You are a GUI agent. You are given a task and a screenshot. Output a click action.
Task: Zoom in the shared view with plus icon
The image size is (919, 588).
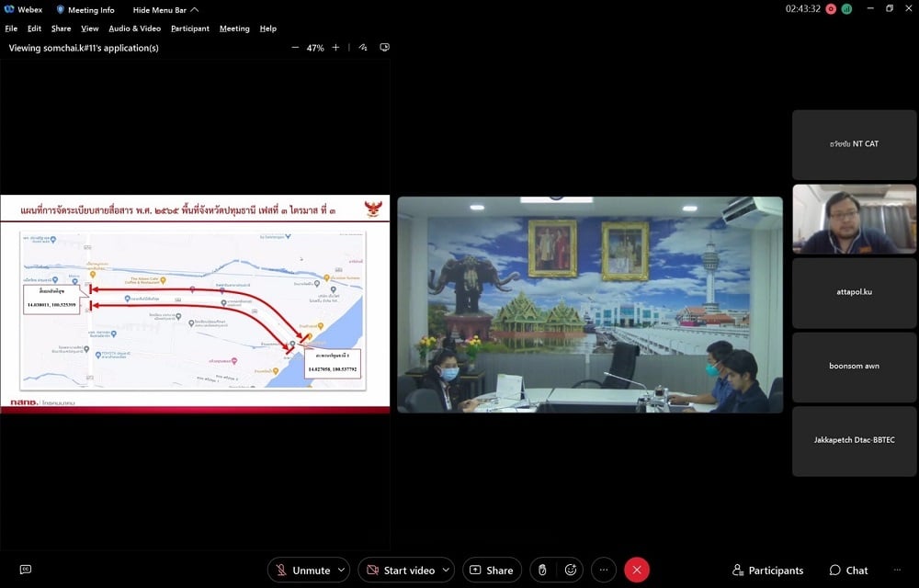(335, 48)
